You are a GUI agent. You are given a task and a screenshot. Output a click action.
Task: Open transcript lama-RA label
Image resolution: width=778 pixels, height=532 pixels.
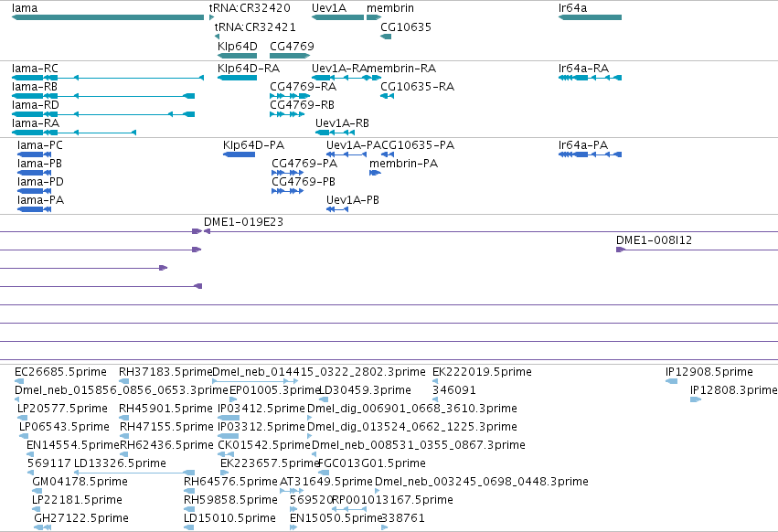[36, 123]
